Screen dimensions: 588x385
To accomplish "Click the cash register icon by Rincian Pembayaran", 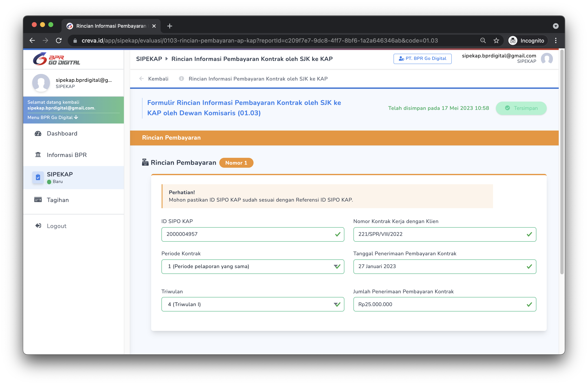I will (x=145, y=162).
